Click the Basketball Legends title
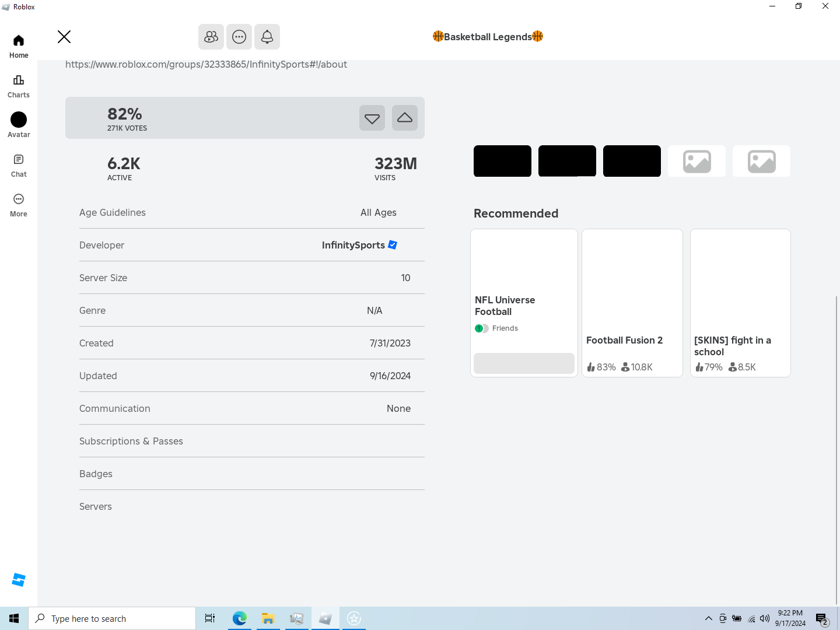The width and height of the screenshot is (840, 630). [x=488, y=37]
